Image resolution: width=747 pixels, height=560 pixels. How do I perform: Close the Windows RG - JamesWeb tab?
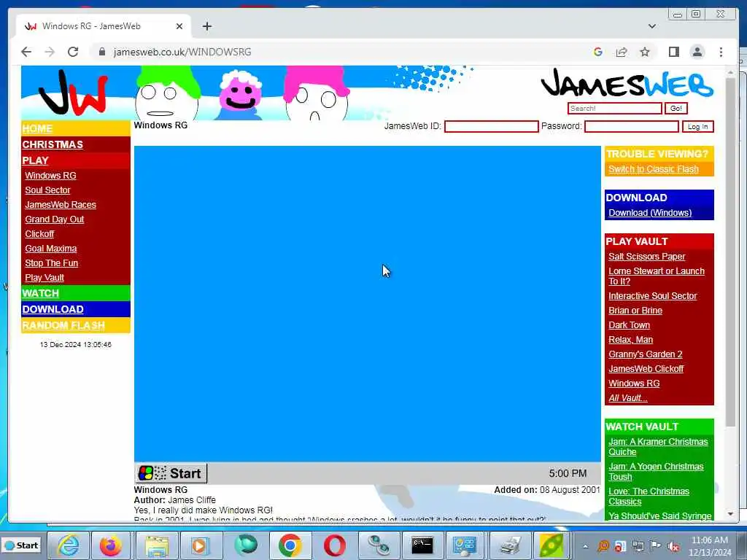tap(179, 26)
